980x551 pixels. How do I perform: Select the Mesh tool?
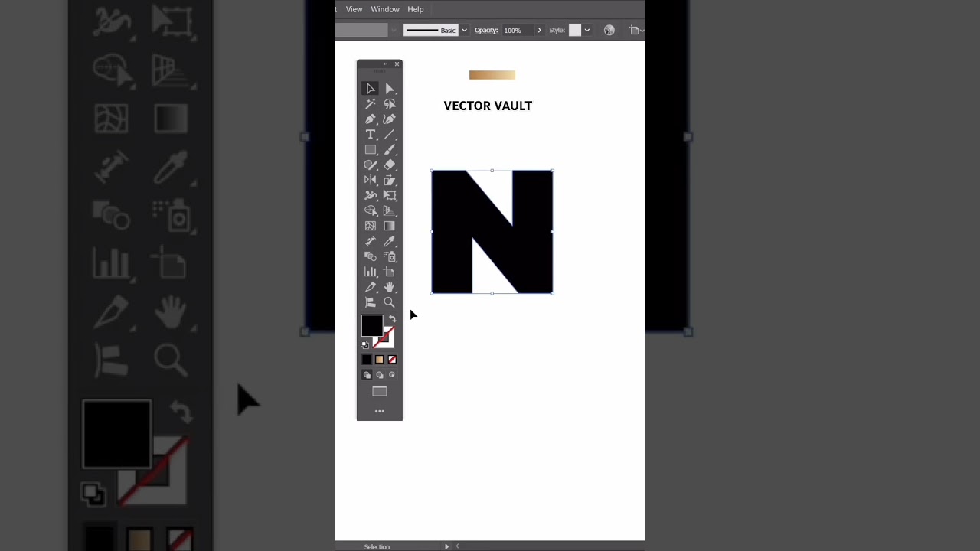[x=371, y=227]
